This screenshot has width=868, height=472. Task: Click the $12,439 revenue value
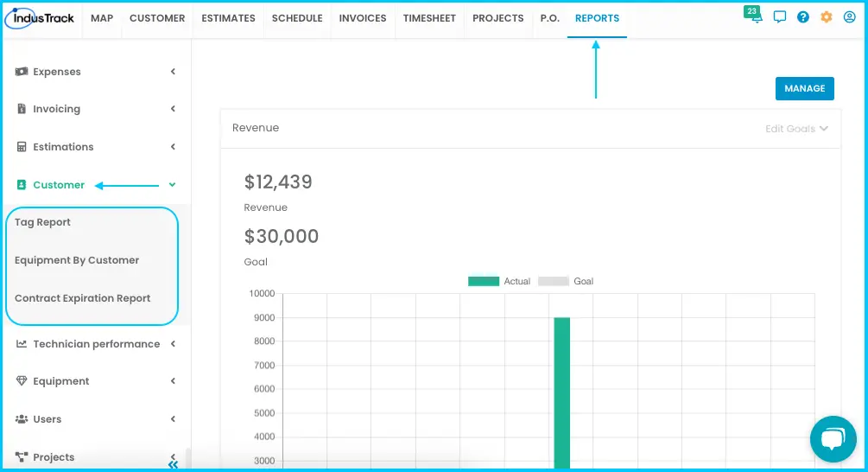pyautogui.click(x=278, y=182)
